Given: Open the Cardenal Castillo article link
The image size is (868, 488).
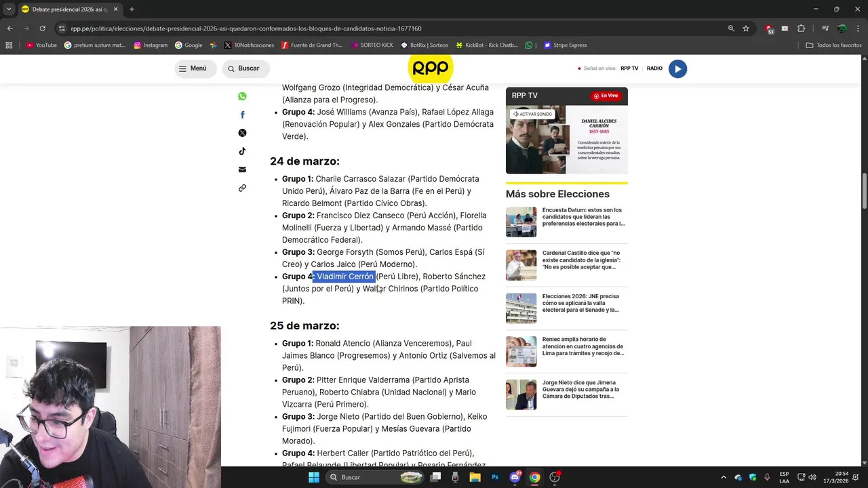Looking at the screenshot, I should point(582,260).
